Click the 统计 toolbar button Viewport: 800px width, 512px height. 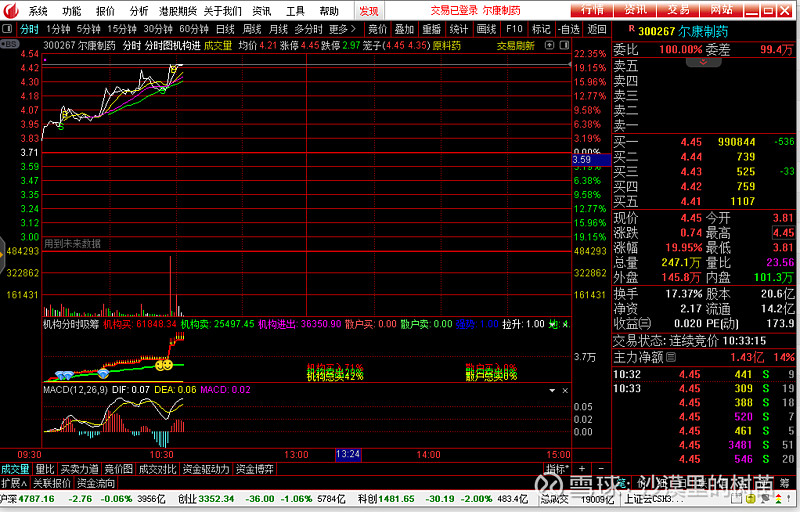(x=459, y=29)
